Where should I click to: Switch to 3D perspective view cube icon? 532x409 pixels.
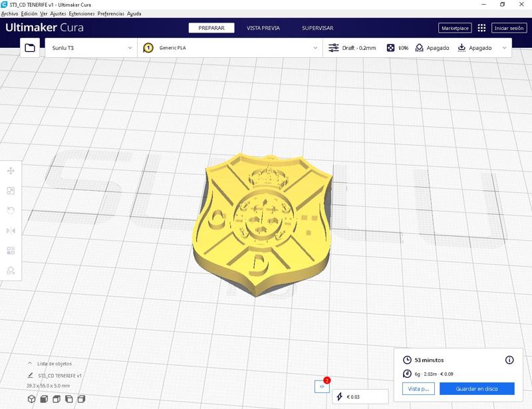(31, 399)
